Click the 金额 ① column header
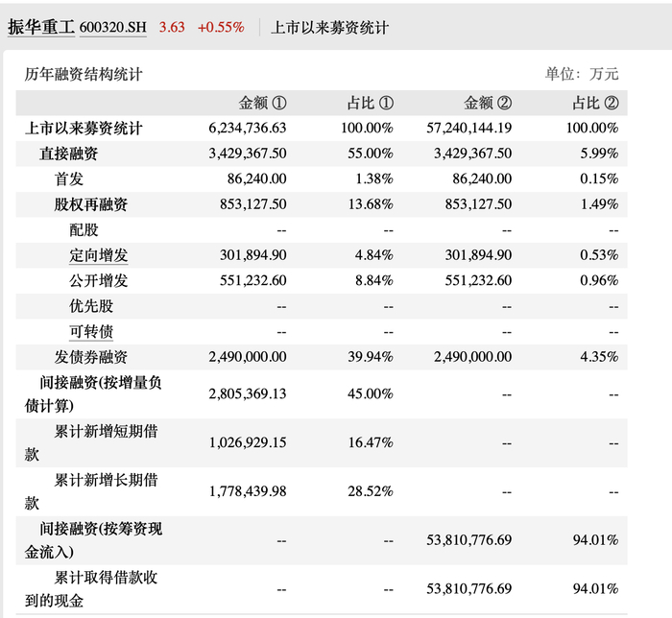 (x=263, y=103)
